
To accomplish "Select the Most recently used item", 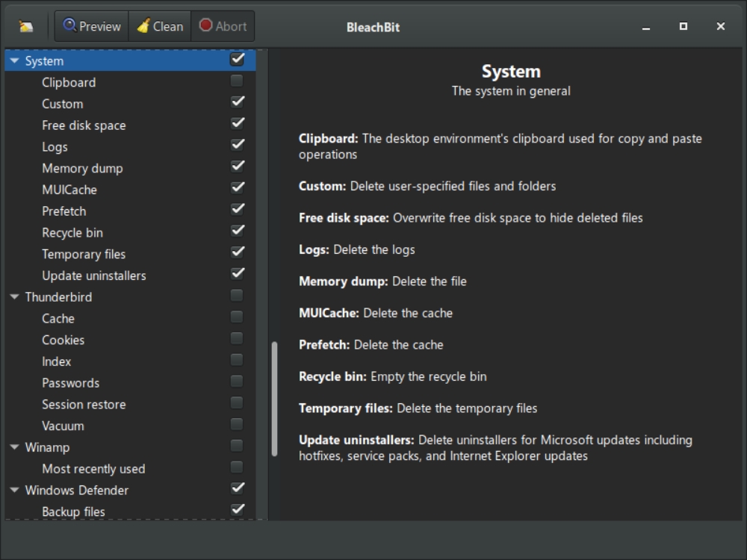I will coord(93,469).
